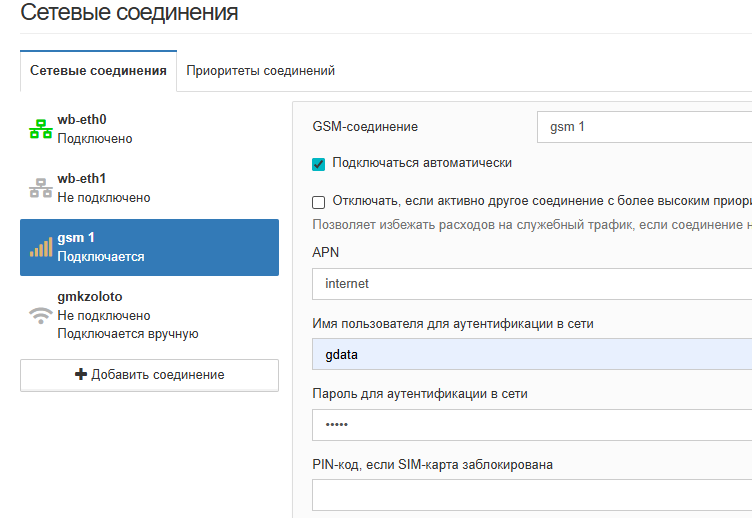Select the gmkzoloto connection name
The width and height of the screenshot is (752, 518).
[90, 297]
